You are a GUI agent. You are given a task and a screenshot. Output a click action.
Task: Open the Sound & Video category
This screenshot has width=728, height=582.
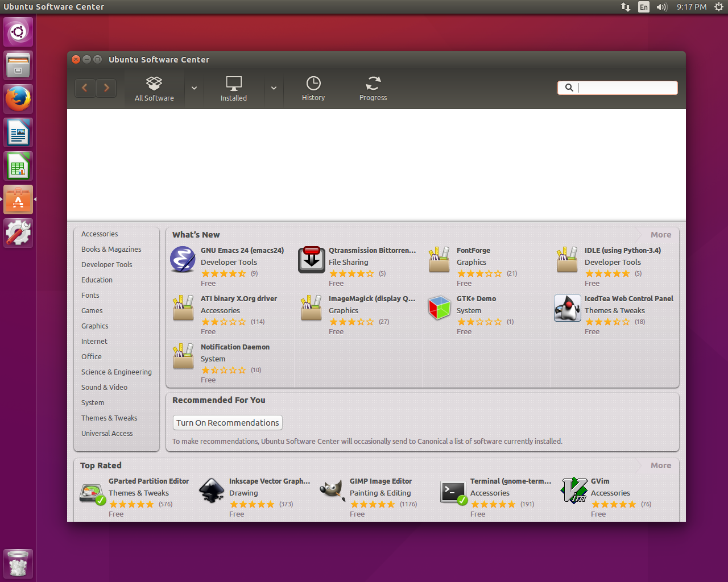104,388
